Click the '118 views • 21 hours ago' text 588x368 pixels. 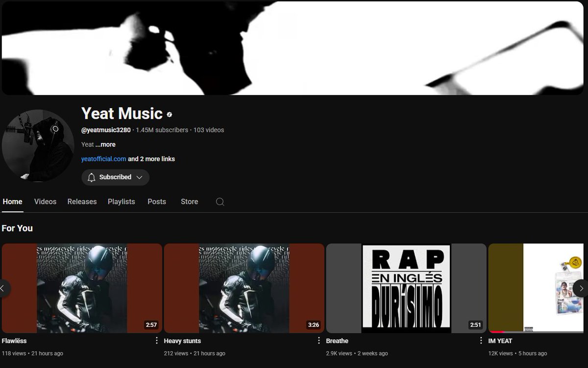click(32, 353)
